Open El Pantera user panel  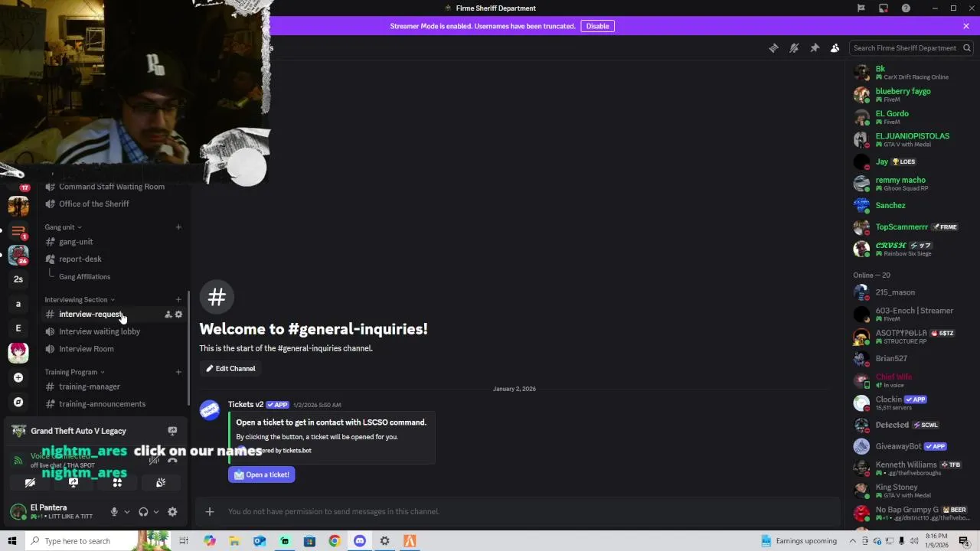click(x=55, y=512)
